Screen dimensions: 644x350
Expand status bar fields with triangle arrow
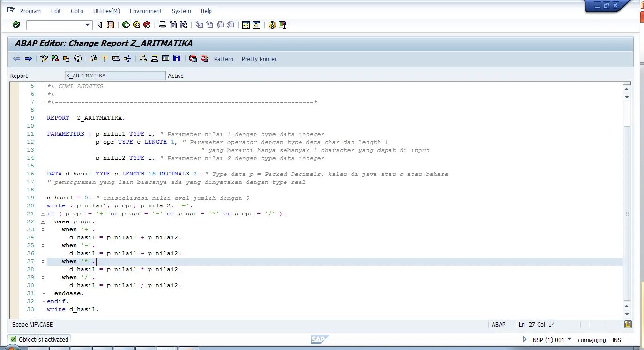coord(524,339)
